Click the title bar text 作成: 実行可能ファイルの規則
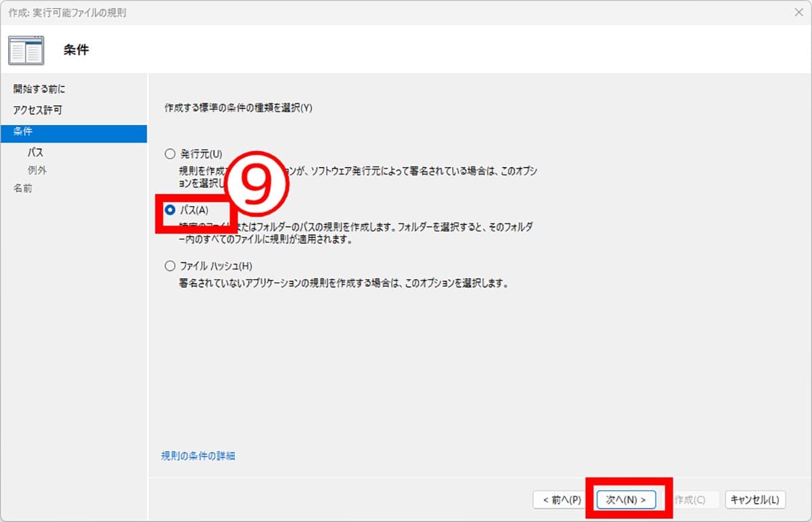The width and height of the screenshot is (812, 522). click(67, 13)
